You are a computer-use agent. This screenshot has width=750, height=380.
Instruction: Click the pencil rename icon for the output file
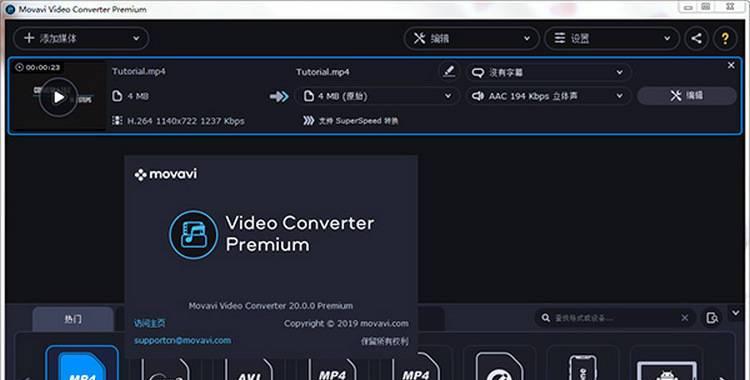point(448,72)
